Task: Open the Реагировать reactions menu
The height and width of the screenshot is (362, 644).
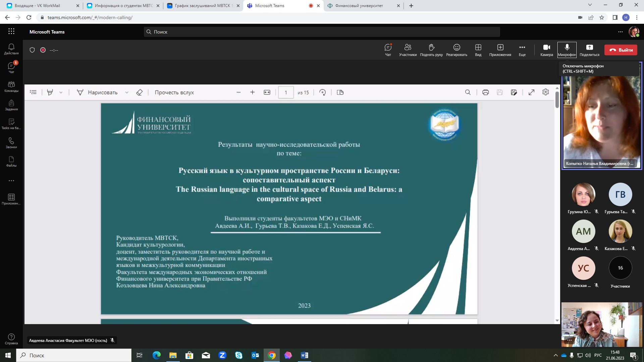Action: (457, 50)
